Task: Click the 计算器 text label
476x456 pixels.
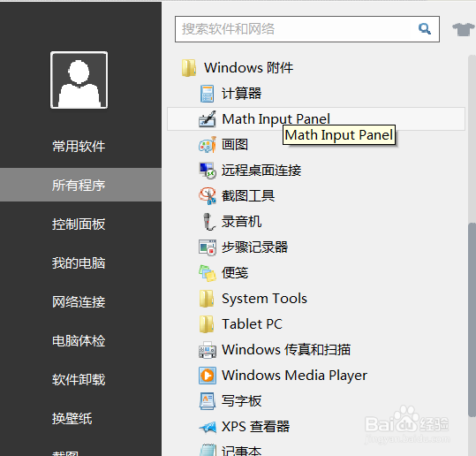Action: pyautogui.click(x=242, y=94)
